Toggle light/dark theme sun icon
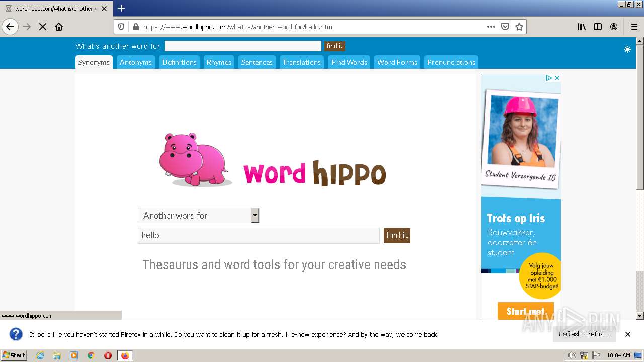The width and height of the screenshot is (644, 362). point(627,49)
